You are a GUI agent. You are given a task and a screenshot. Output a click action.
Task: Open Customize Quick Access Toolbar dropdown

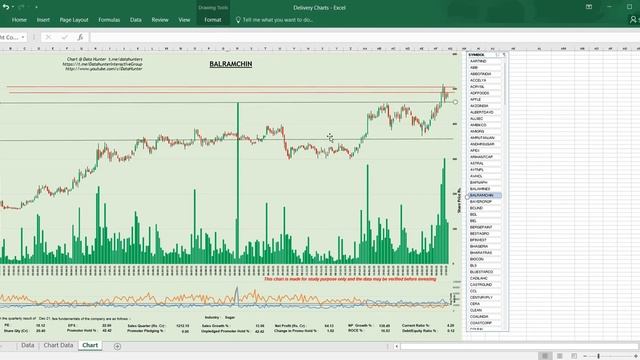36,7
